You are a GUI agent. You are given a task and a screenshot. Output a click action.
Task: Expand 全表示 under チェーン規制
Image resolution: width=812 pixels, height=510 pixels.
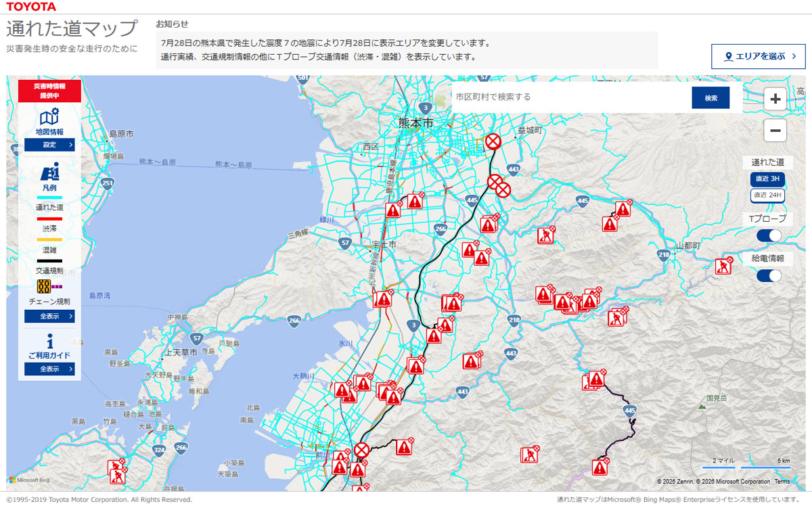click(49, 317)
